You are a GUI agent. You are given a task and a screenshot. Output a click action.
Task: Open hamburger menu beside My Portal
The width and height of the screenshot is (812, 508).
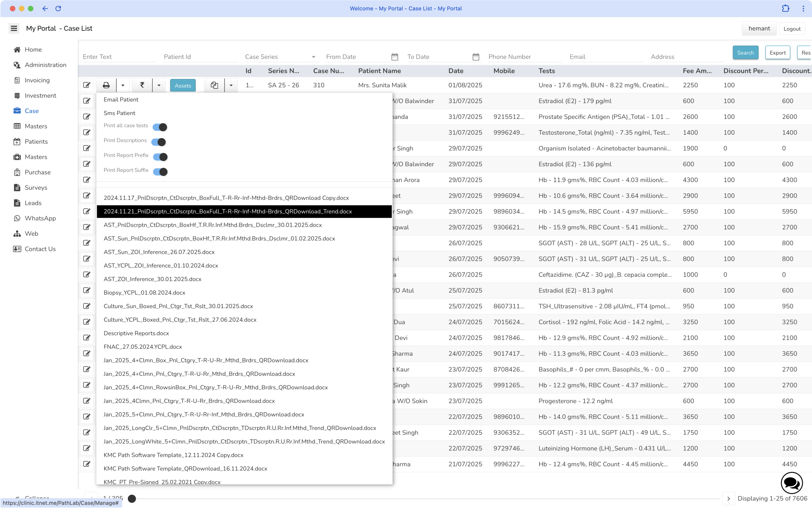click(14, 29)
